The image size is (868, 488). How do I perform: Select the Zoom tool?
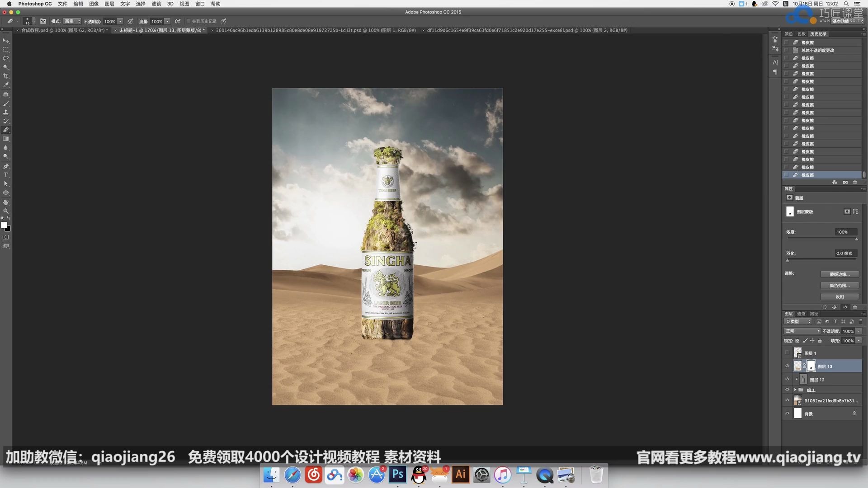6,211
